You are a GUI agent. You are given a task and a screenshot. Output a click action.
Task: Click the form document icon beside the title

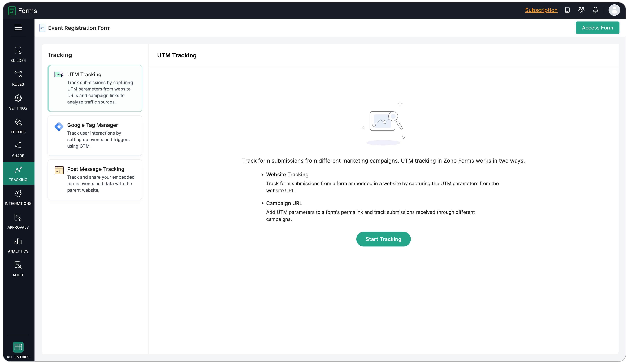click(42, 28)
